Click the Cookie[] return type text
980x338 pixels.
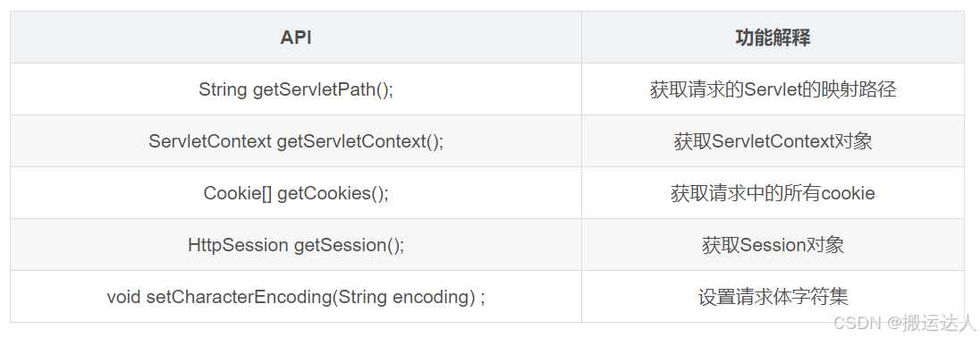tap(238, 193)
